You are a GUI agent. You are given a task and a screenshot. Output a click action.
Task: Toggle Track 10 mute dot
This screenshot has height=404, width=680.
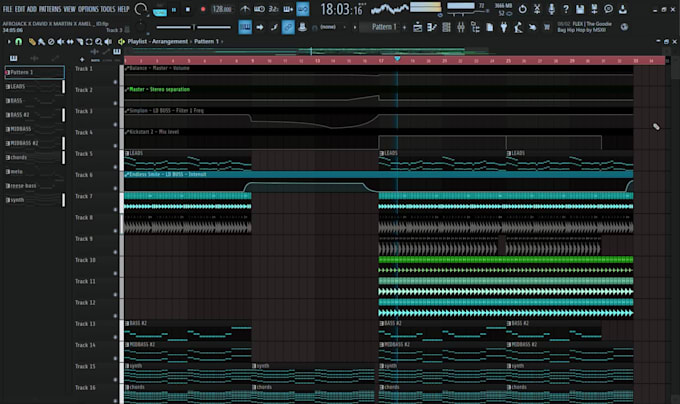[x=115, y=273]
